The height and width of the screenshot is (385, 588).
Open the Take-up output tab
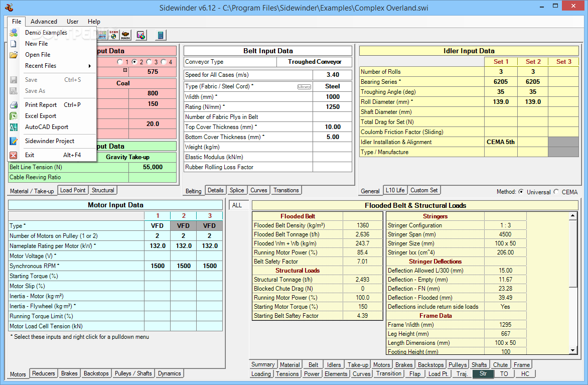[x=358, y=364]
